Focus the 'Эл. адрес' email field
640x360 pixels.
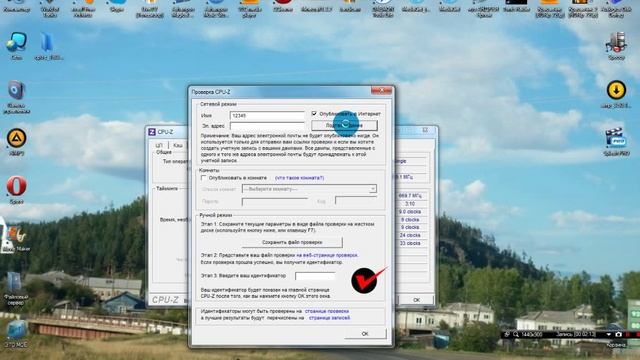267,126
